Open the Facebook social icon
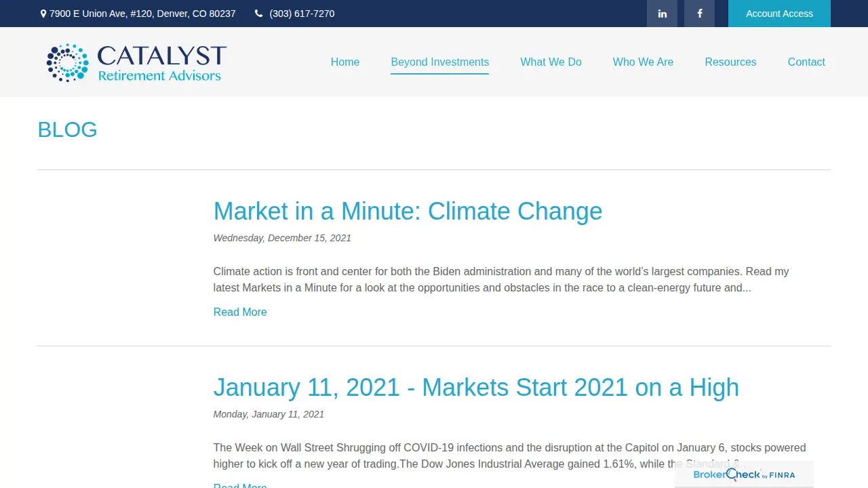 pos(699,14)
